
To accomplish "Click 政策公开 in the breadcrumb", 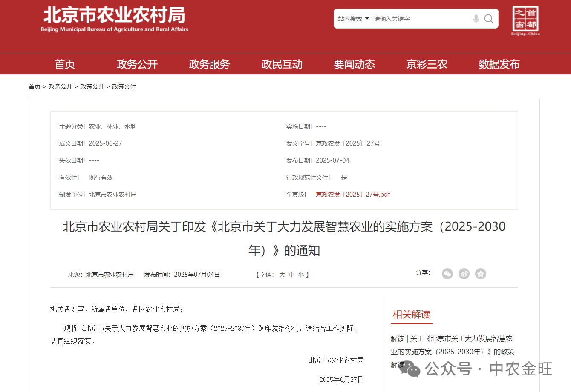I will [92, 86].
